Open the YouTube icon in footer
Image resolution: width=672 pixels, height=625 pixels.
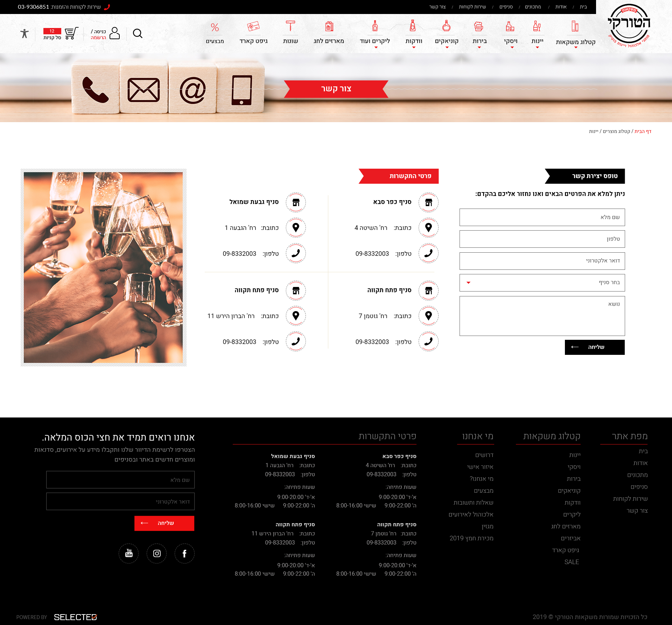click(x=129, y=553)
